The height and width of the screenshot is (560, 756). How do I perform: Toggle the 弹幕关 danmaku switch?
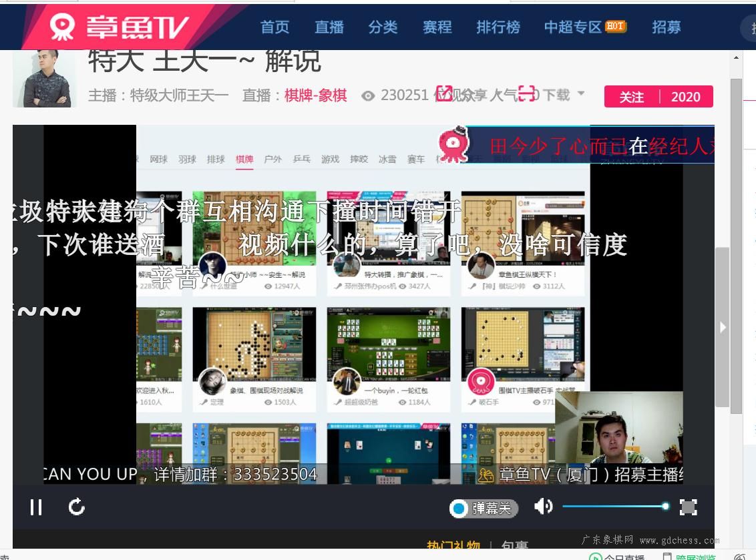click(x=484, y=508)
